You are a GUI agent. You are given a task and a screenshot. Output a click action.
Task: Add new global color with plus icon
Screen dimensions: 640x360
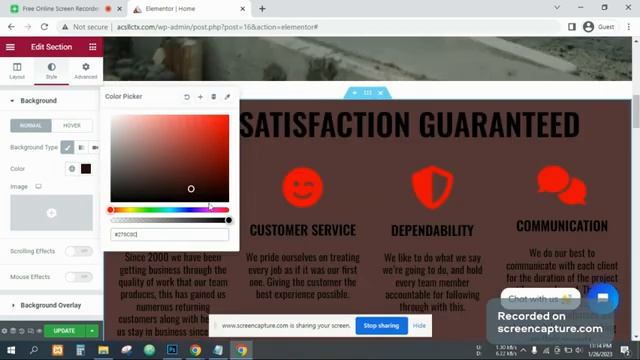click(x=200, y=97)
